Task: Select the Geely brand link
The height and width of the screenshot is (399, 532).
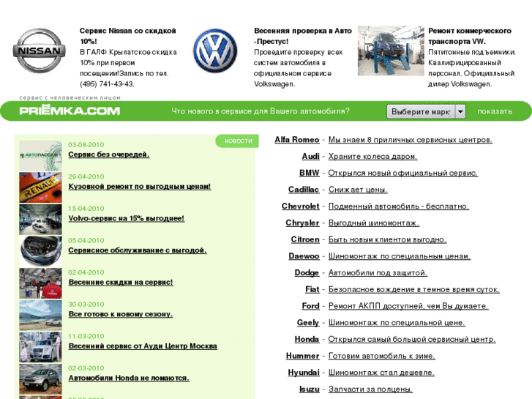Action: click(x=308, y=323)
